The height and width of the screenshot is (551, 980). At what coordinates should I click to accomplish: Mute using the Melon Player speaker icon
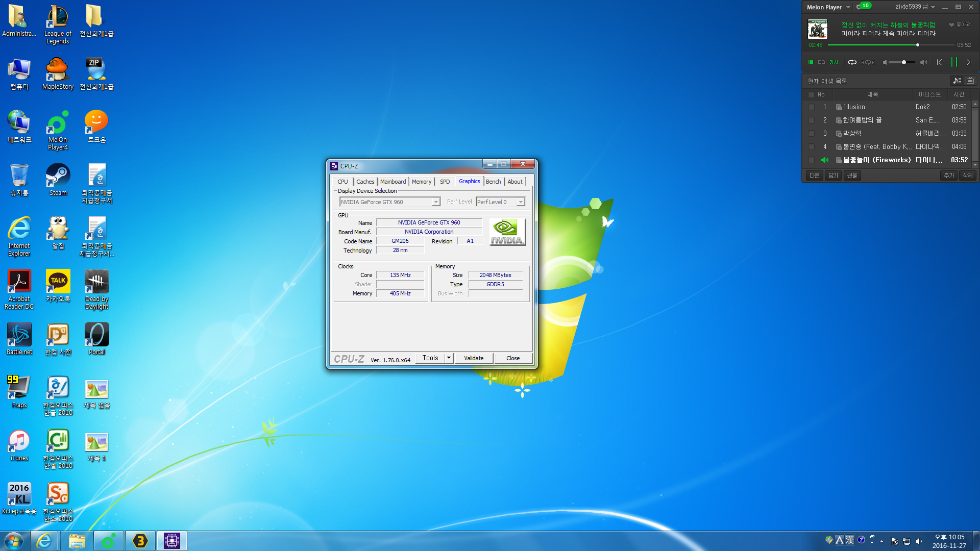pos(885,62)
